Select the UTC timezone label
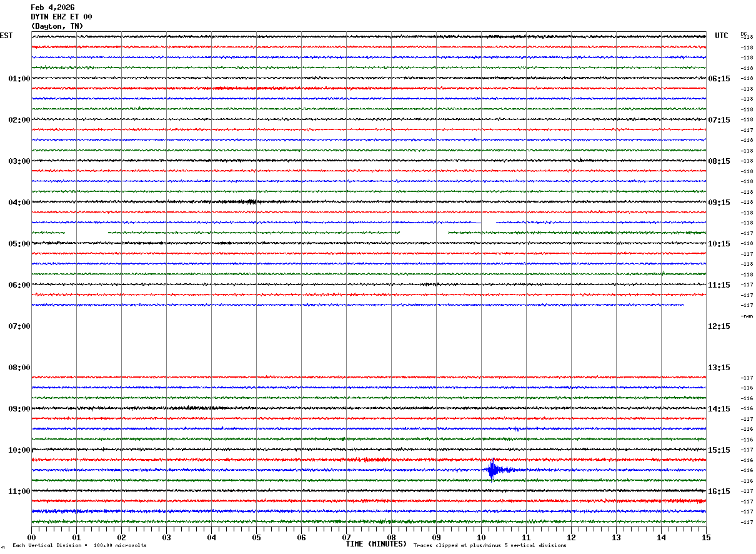The image size is (756, 554). click(x=722, y=36)
